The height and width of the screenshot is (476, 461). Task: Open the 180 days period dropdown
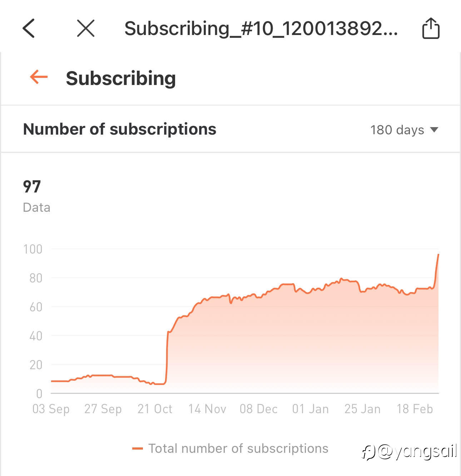click(404, 130)
